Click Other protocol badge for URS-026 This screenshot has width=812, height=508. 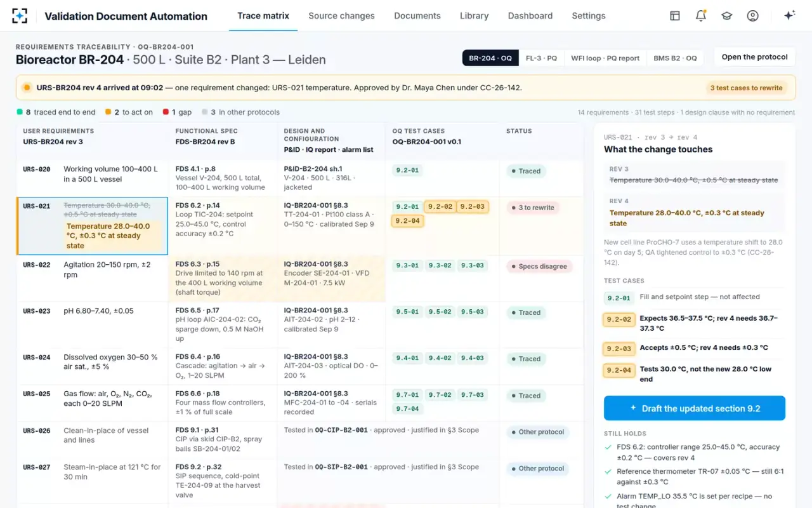coord(537,432)
